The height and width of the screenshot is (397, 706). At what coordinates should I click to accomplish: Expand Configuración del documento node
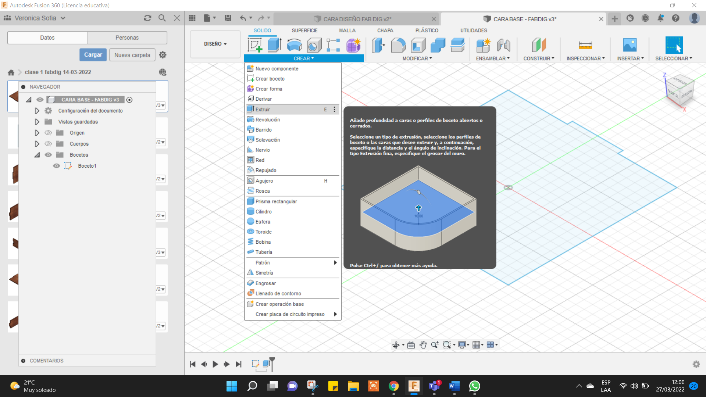[37, 111]
